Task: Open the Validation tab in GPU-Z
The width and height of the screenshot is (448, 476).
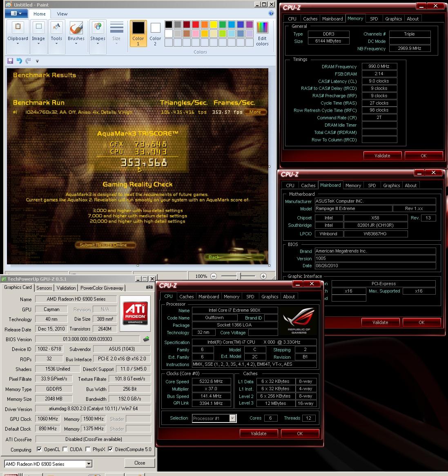Action: point(66,288)
